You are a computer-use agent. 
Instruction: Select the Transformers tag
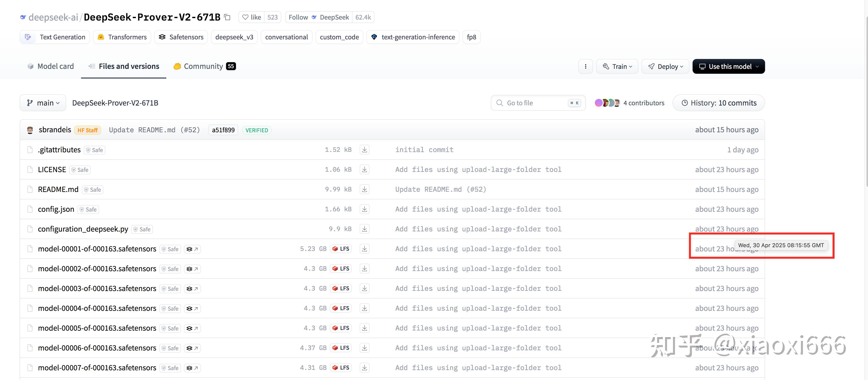122,37
